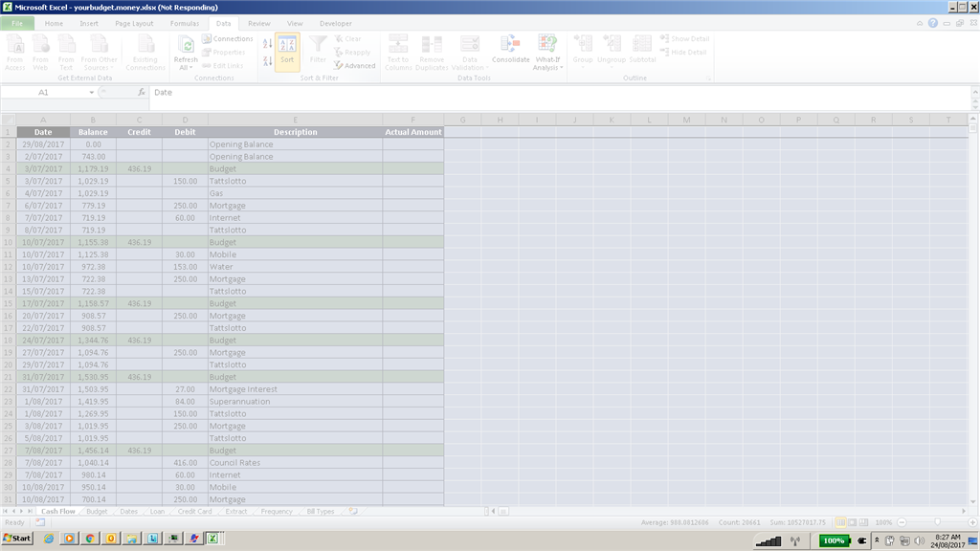The image size is (980, 551).
Task: Switch to the Review tab
Action: (x=258, y=24)
